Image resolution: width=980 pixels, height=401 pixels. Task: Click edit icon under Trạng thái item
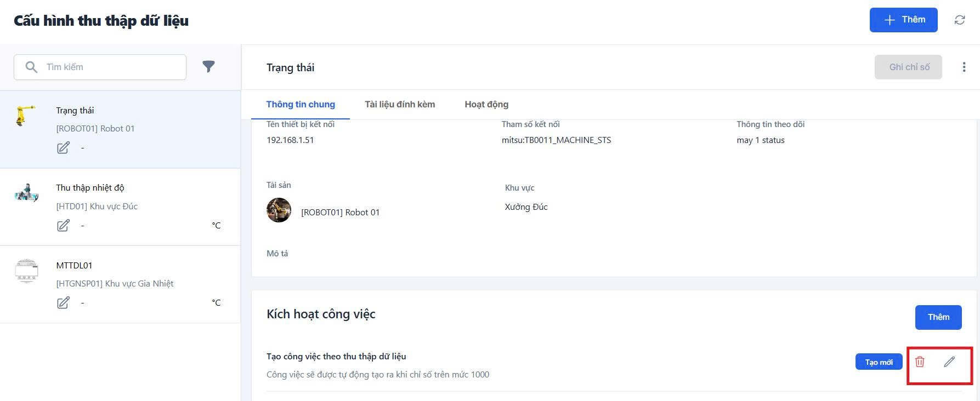coord(64,148)
